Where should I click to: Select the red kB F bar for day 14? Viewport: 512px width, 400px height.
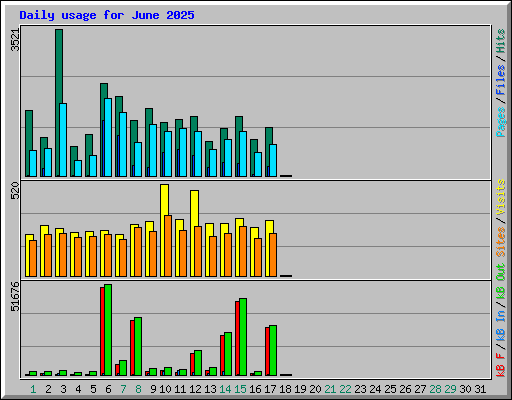tap(222, 355)
